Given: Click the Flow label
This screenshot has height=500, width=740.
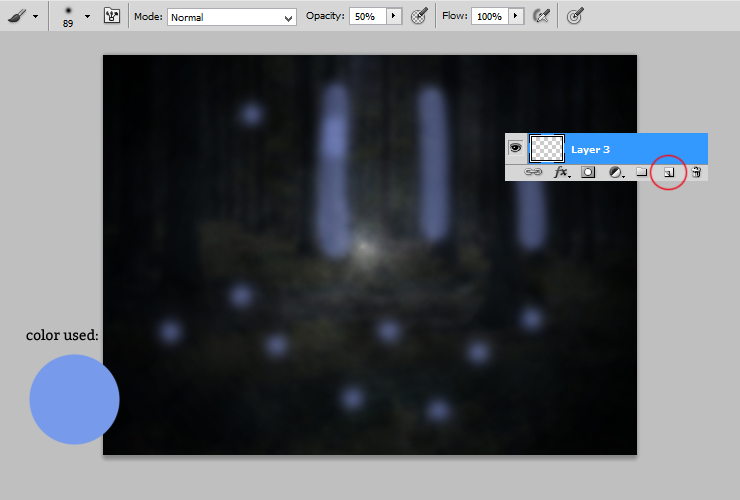Looking at the screenshot, I should 454,16.
